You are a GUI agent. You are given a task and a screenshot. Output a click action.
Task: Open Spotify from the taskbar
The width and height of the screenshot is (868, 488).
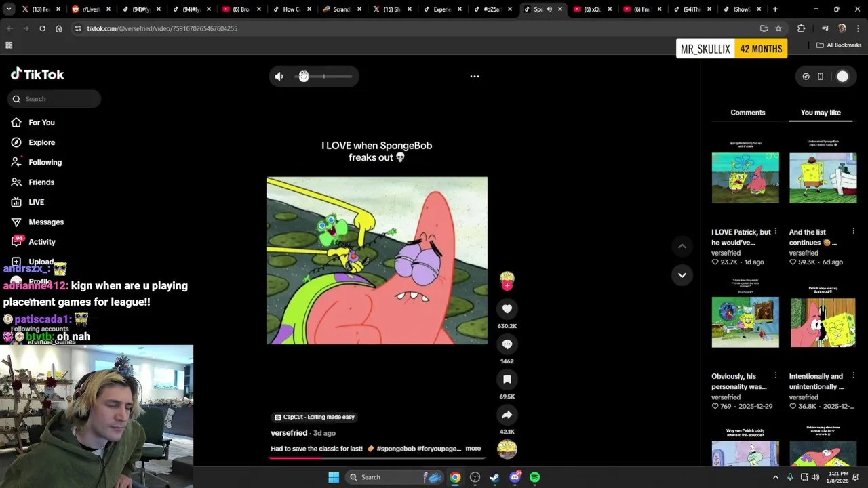click(x=535, y=477)
